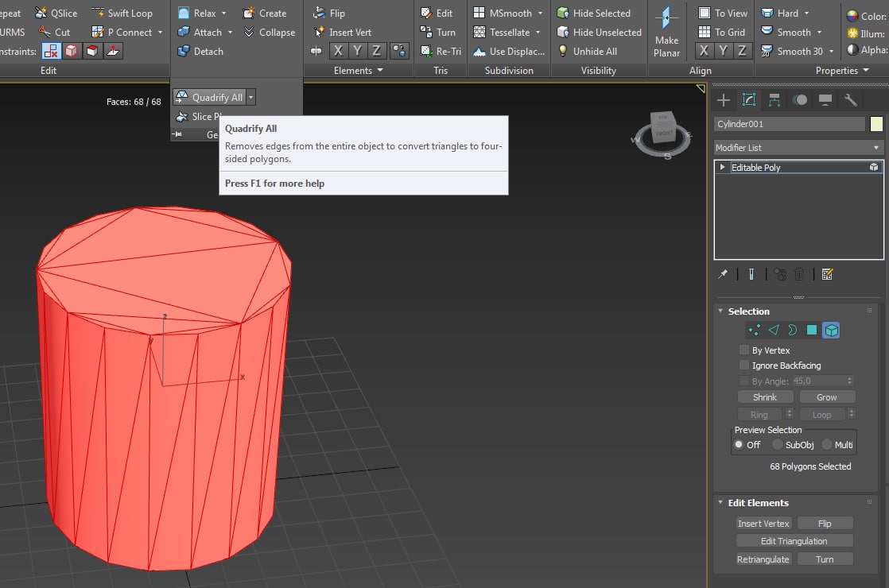
Task: Click Collapse in the ribbon
Action: (x=270, y=33)
